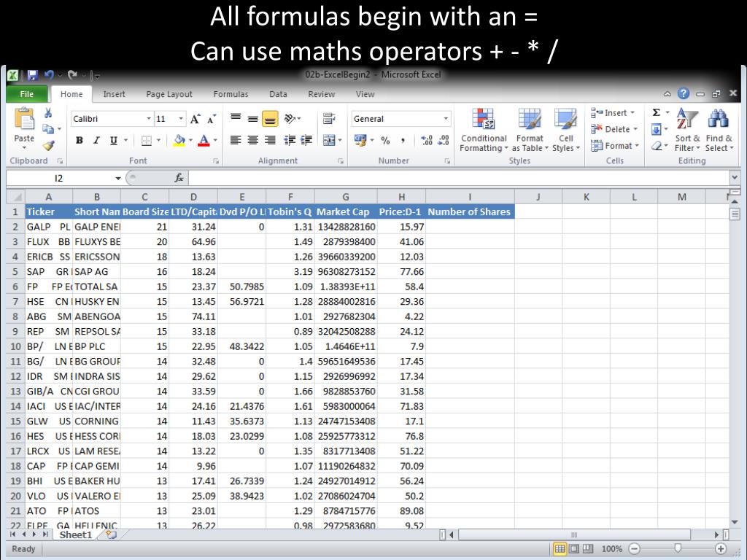Click the Fill Color paint bucket
747x560 pixels.
coord(179,141)
